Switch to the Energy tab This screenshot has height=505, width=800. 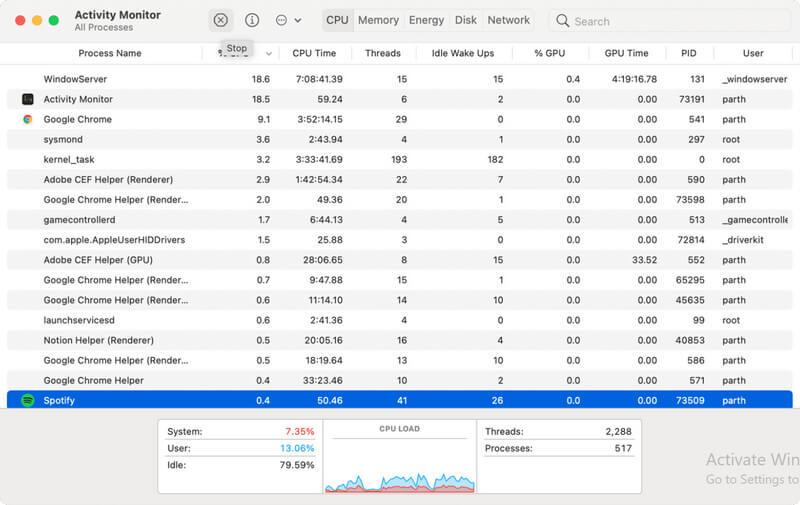pos(426,20)
